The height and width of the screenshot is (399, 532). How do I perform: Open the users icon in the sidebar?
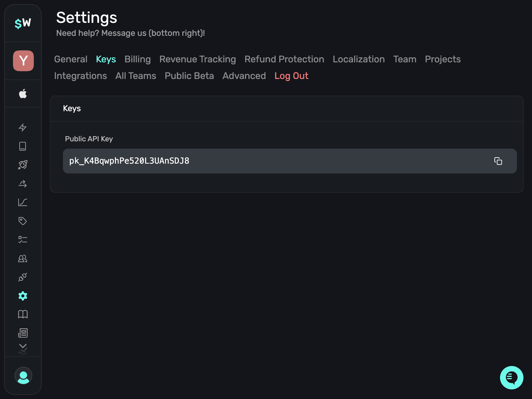point(23,259)
